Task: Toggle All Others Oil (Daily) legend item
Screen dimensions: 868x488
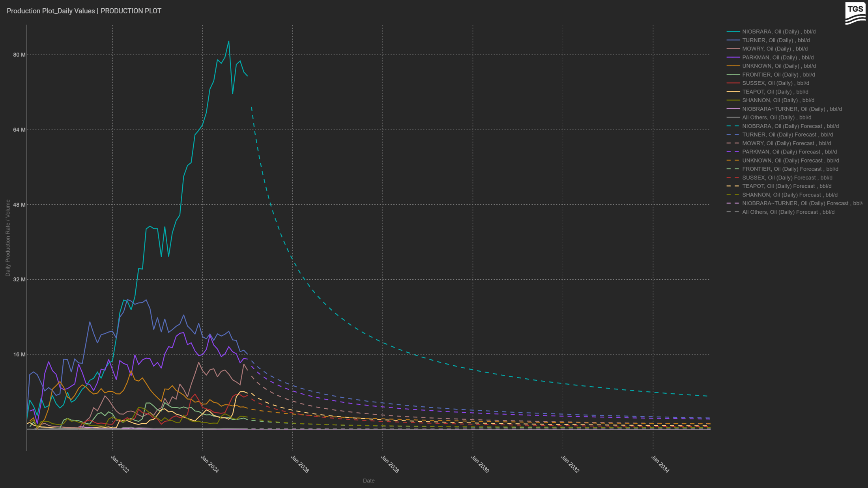Action: coord(776,118)
